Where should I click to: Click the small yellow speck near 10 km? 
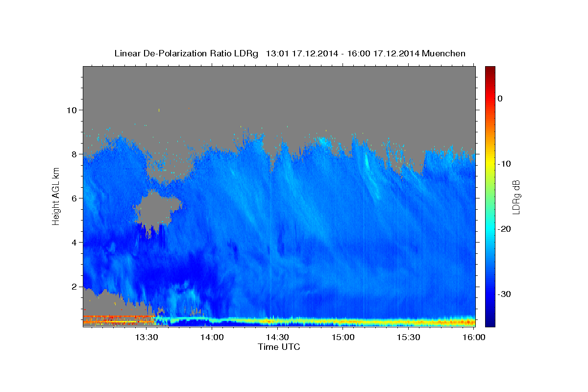(x=159, y=110)
